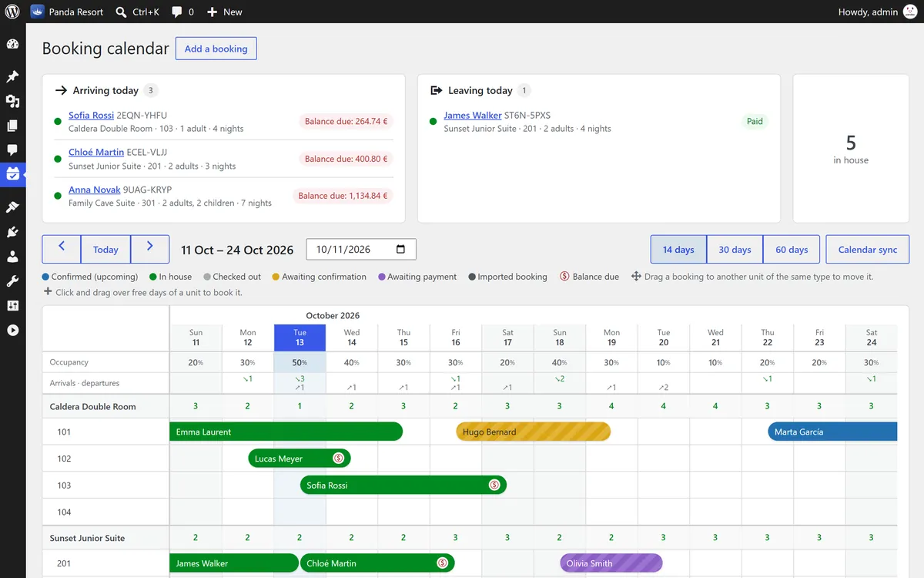Open the Media icon in sidebar
Viewport: 924px width, 578px height.
click(x=12, y=101)
